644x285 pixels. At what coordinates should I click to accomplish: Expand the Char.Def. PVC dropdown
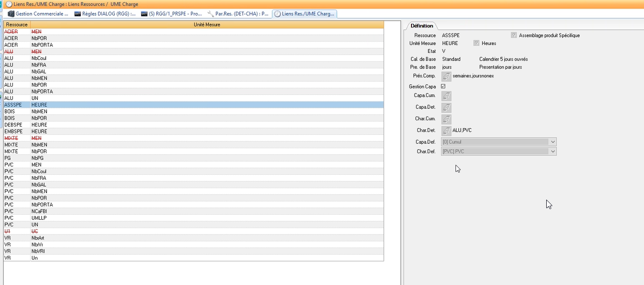coord(552,151)
